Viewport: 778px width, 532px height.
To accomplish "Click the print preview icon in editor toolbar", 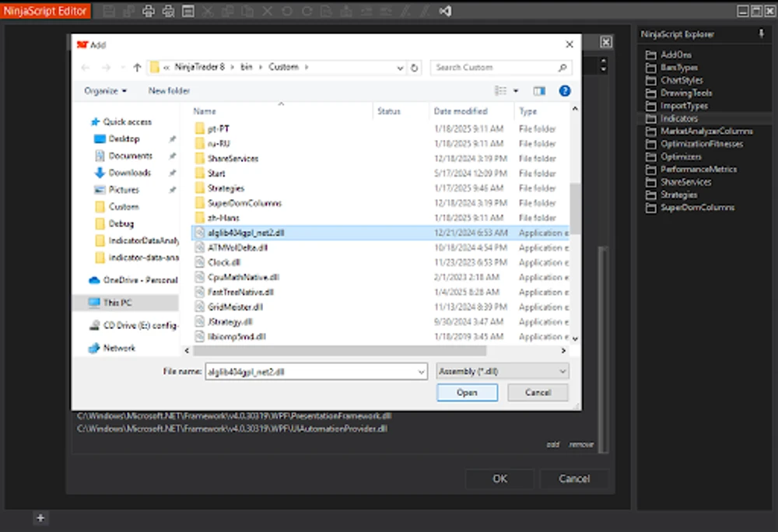I will [168, 11].
